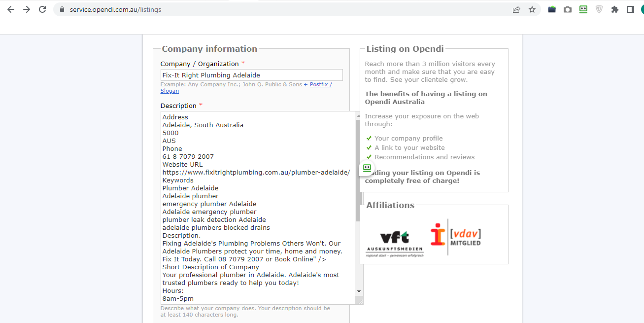
Task: Toggle the browser side panel
Action: (631, 9)
